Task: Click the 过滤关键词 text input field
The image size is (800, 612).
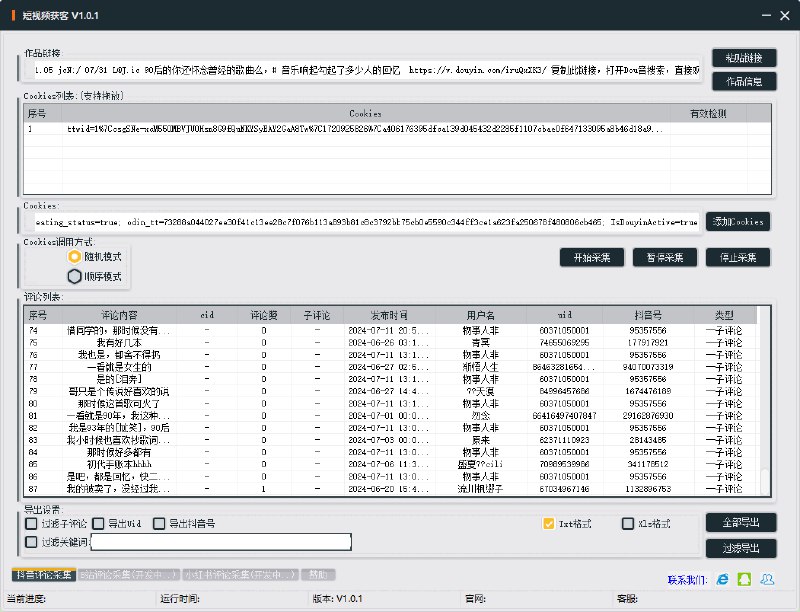Action: [221, 542]
